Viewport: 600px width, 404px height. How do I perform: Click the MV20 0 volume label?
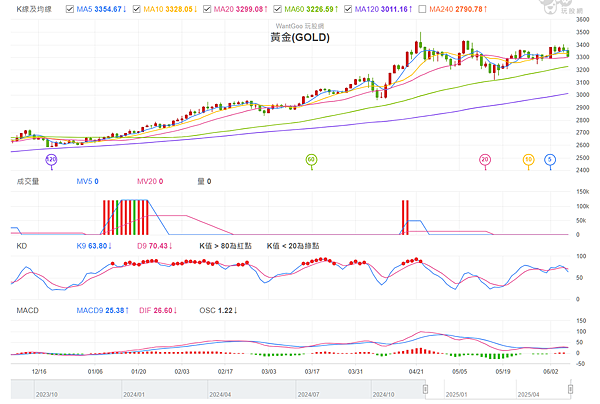point(150,181)
